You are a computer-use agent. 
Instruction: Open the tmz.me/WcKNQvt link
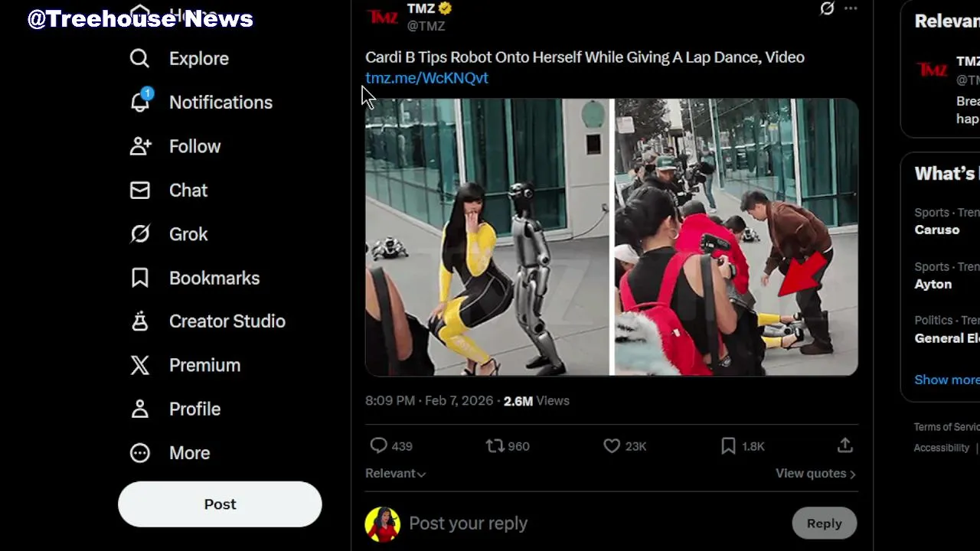click(x=426, y=78)
